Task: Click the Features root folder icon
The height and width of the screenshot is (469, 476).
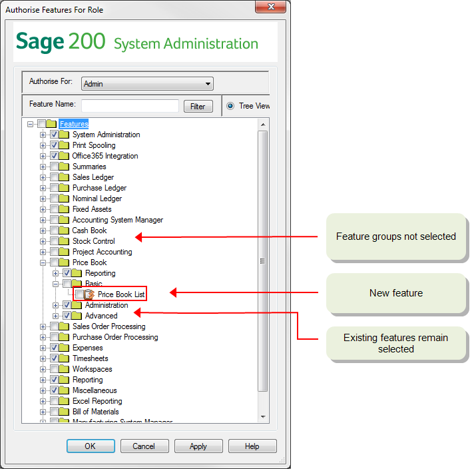Action: click(51, 124)
